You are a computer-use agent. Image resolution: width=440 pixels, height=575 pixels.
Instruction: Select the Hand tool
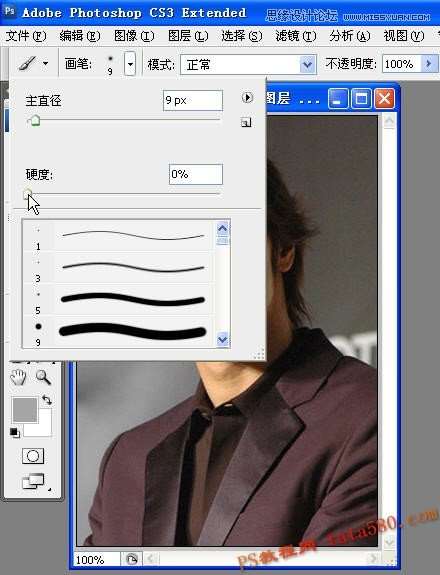coord(18,377)
